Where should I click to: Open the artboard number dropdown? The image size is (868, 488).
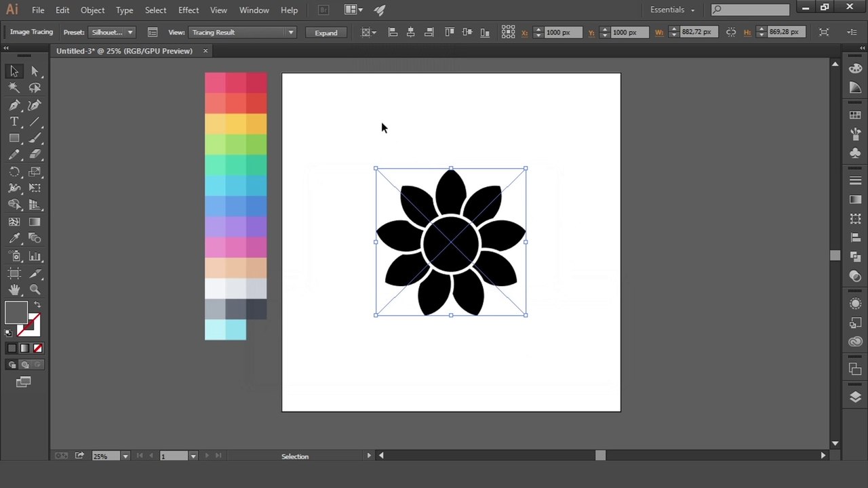[x=193, y=456]
